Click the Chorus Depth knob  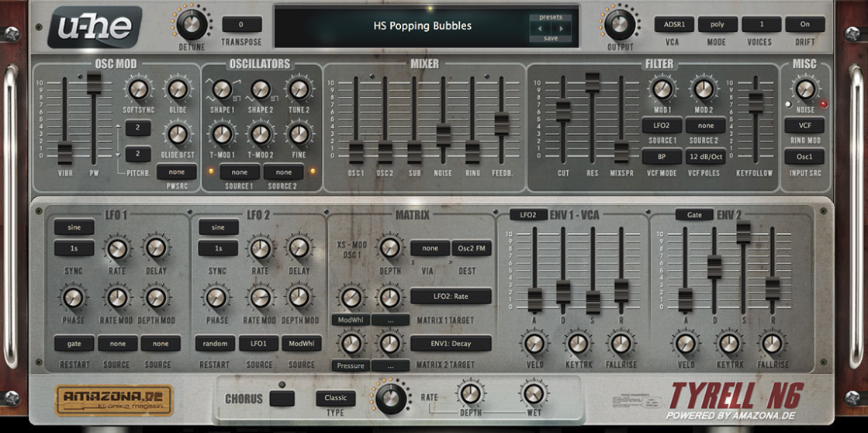click(x=470, y=393)
